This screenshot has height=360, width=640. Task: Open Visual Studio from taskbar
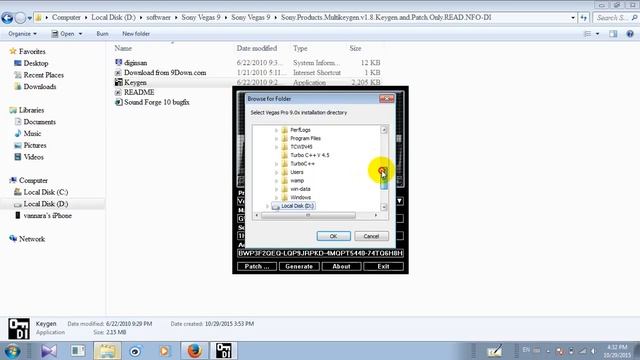pyautogui.click(x=49, y=351)
